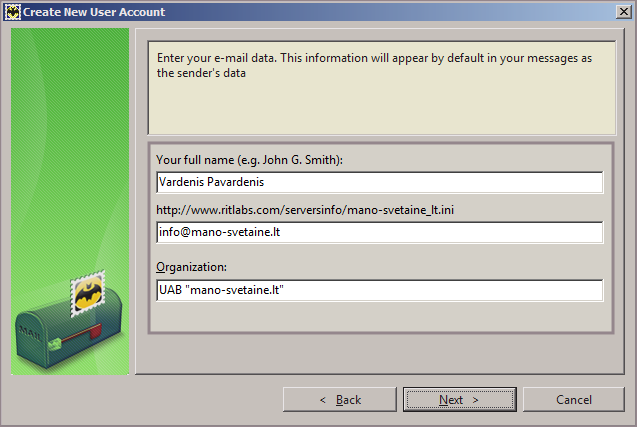The width and height of the screenshot is (637, 427).
Task: Click the e-mail address input field
Action: (379, 232)
